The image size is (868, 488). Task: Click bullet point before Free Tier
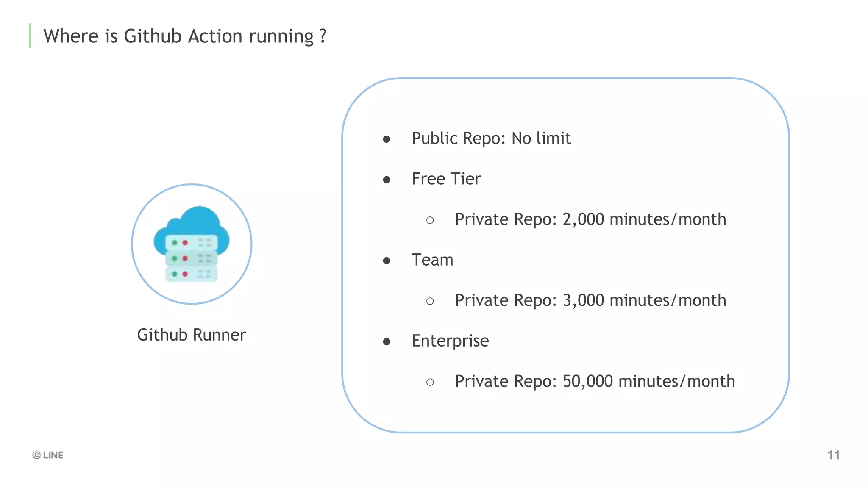[x=387, y=180]
